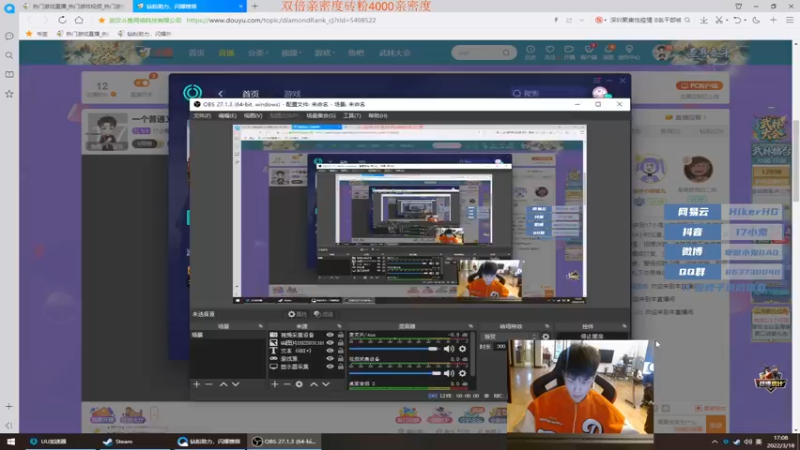Add a new scene with plus in Scenes panel
Viewport: 800px width, 450px height.
pyautogui.click(x=196, y=384)
